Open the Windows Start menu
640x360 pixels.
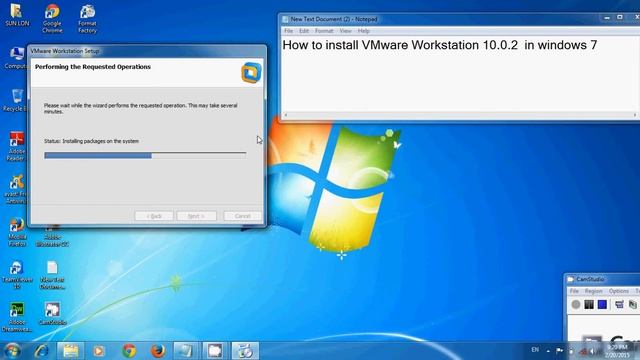point(12,351)
